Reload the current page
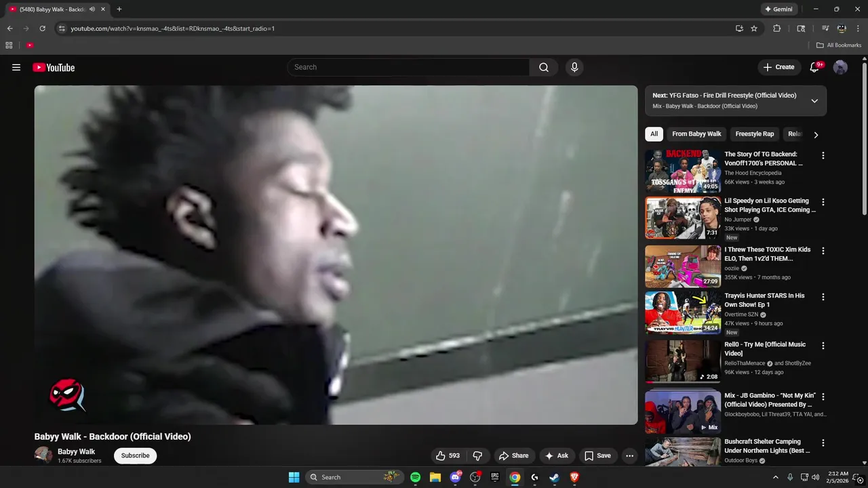Screen dimensions: 868x488 (42, 28)
